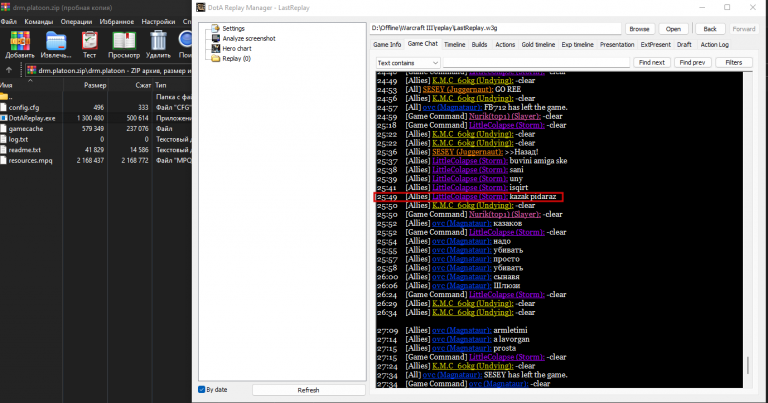This screenshot has width=768, height=403.
Task: Click Тип column header in WinRAR
Action: 161,85
